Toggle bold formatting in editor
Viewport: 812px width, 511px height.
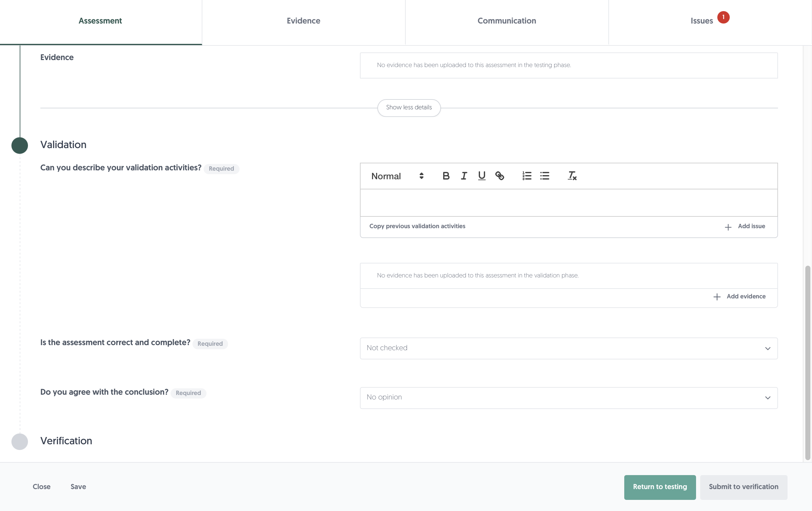[x=446, y=176]
